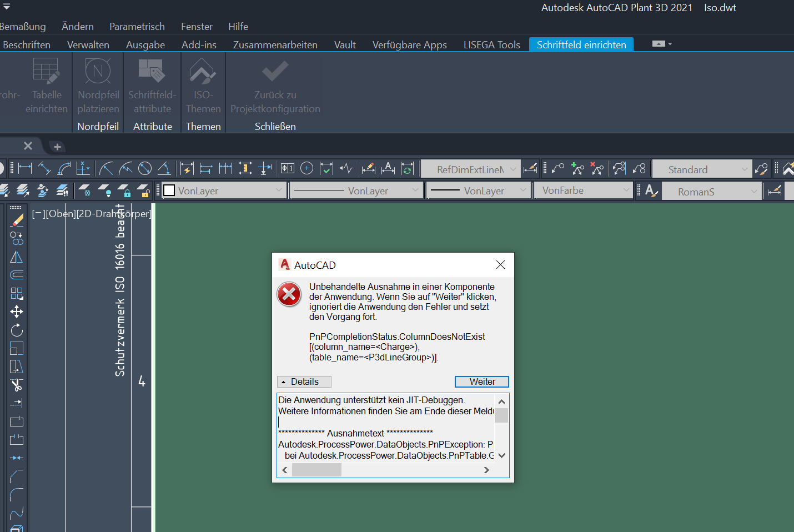Select the Copy objects tool
The image size is (794, 532).
click(17, 239)
